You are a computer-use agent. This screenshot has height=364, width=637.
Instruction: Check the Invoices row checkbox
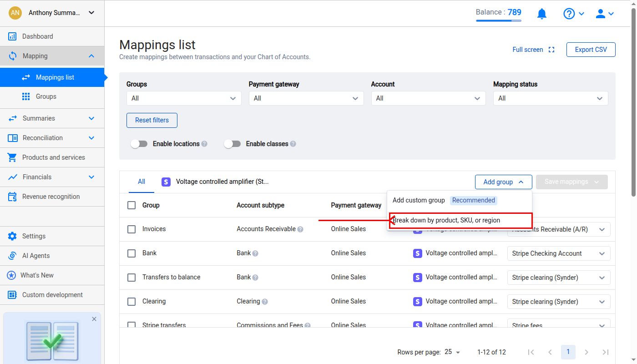[x=131, y=229]
